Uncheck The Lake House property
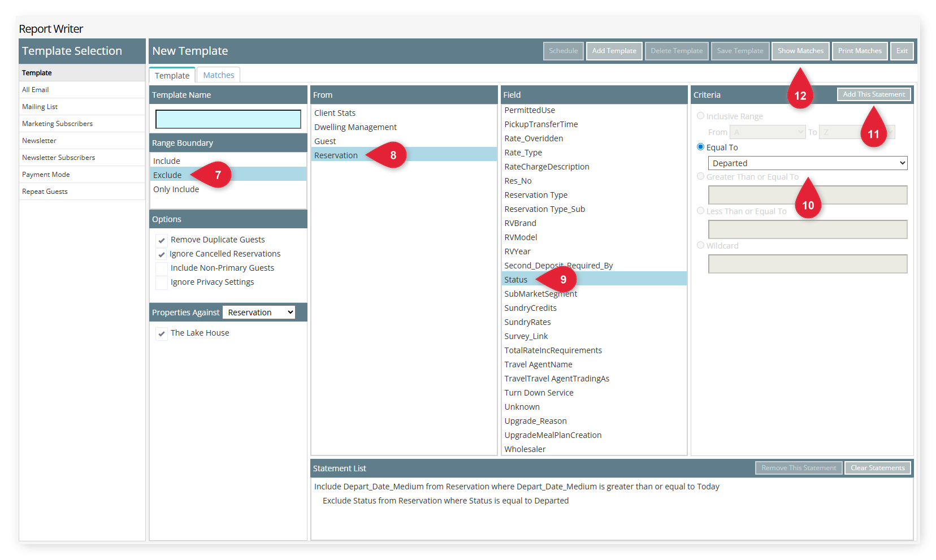This screenshot has width=936, height=560. click(x=162, y=333)
